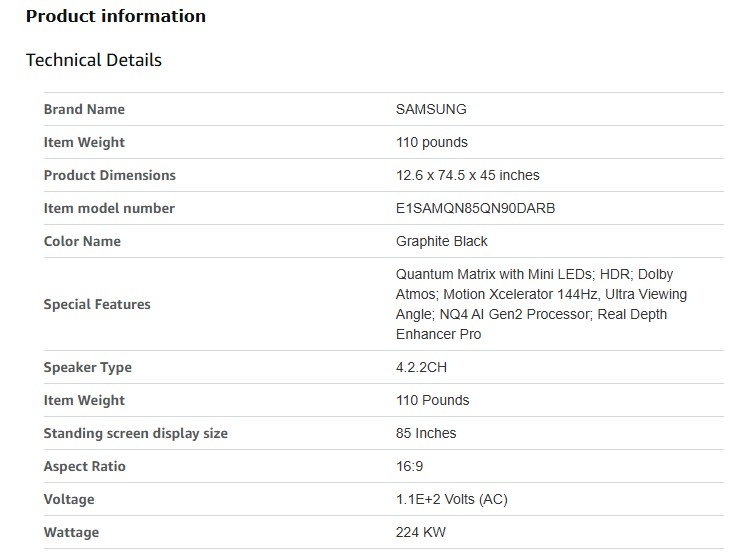Click the model number E1SAMQN85QN90DARB
This screenshot has height=553, width=739.
coord(475,208)
